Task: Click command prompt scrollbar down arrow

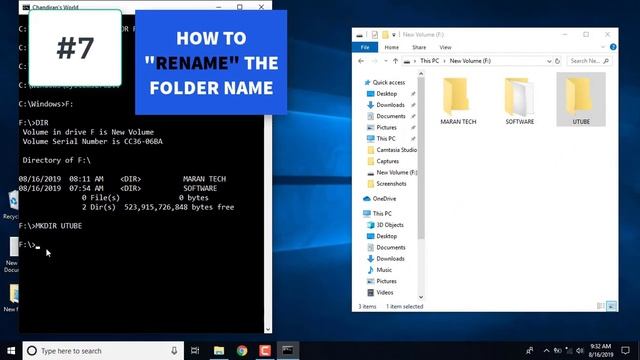Action: [268, 329]
